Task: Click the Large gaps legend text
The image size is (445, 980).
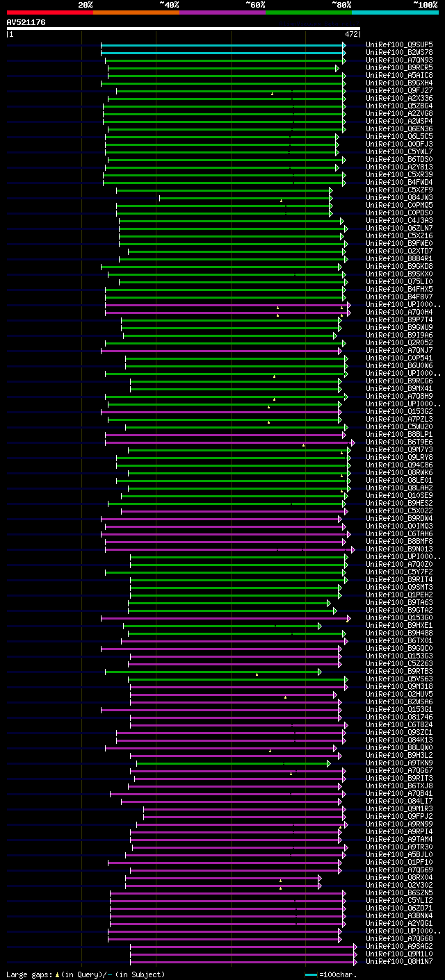Action: (86, 975)
